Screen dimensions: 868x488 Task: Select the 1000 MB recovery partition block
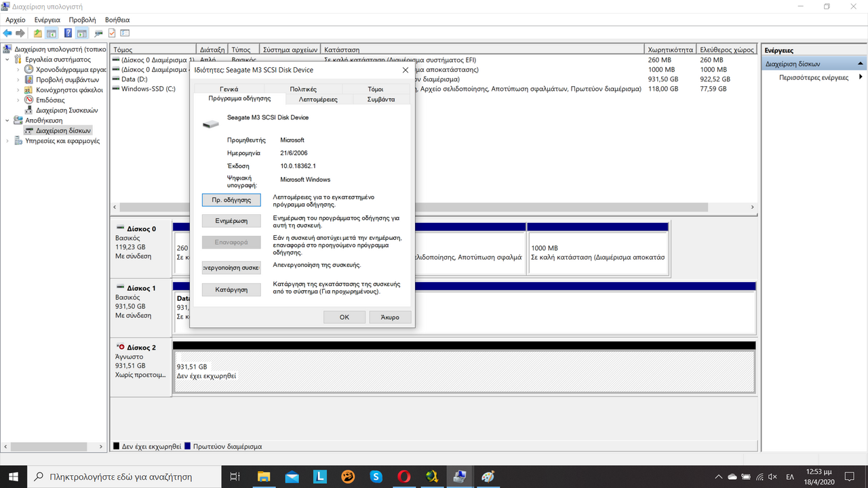pos(597,252)
